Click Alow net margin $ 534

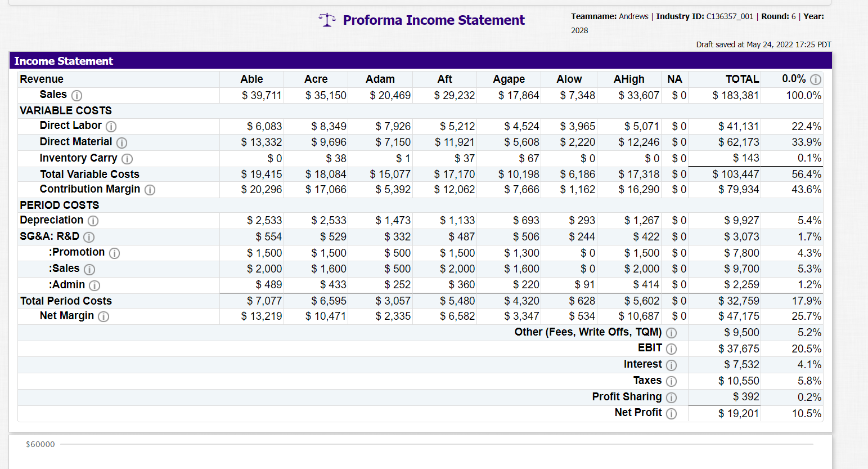click(582, 316)
